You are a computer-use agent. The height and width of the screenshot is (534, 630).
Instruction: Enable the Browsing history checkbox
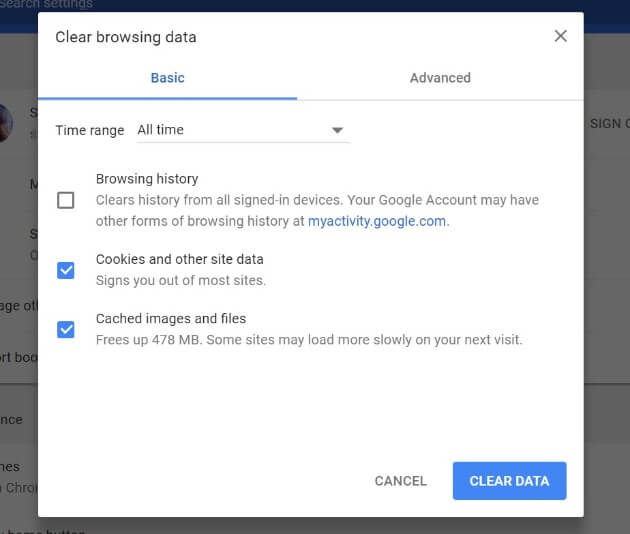pyautogui.click(x=66, y=200)
